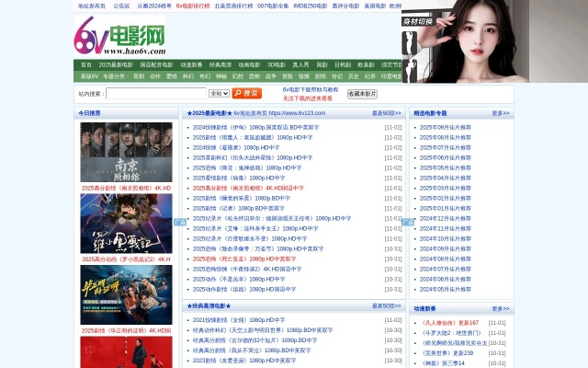588x368 pixels.
Task: Open 《凡人修仙传》更新167 anime link
Action: (x=450, y=323)
